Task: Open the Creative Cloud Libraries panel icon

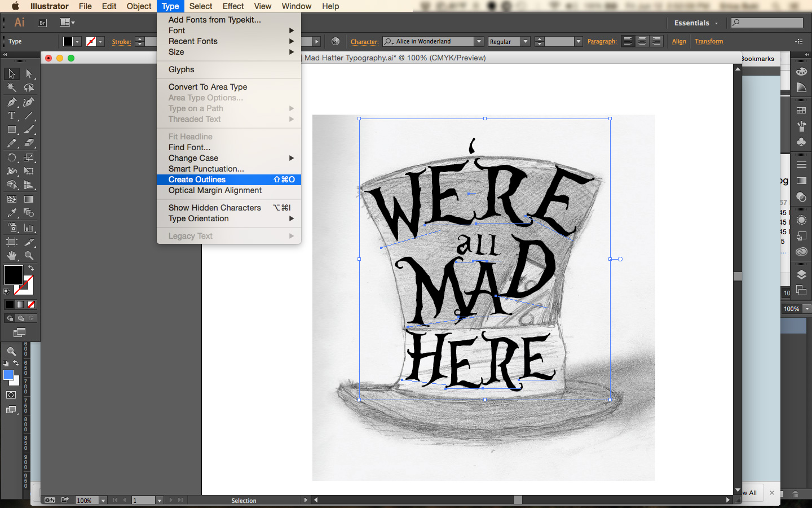Action: coord(801,252)
